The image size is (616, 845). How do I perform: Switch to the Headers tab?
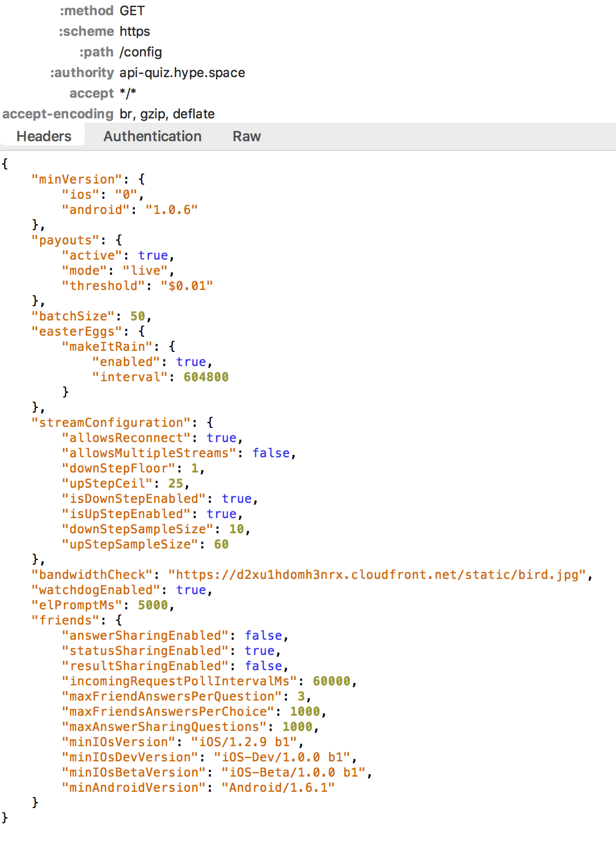(x=43, y=136)
